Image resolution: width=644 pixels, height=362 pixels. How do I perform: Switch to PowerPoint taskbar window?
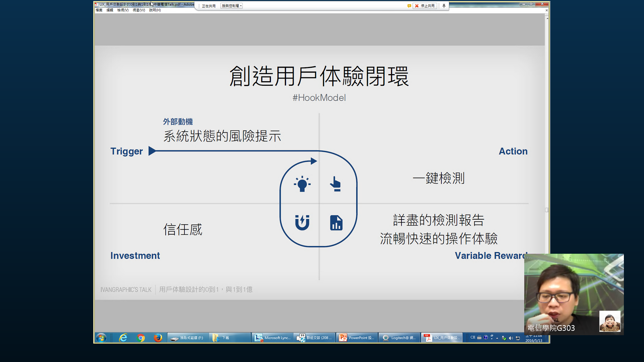[357, 338]
